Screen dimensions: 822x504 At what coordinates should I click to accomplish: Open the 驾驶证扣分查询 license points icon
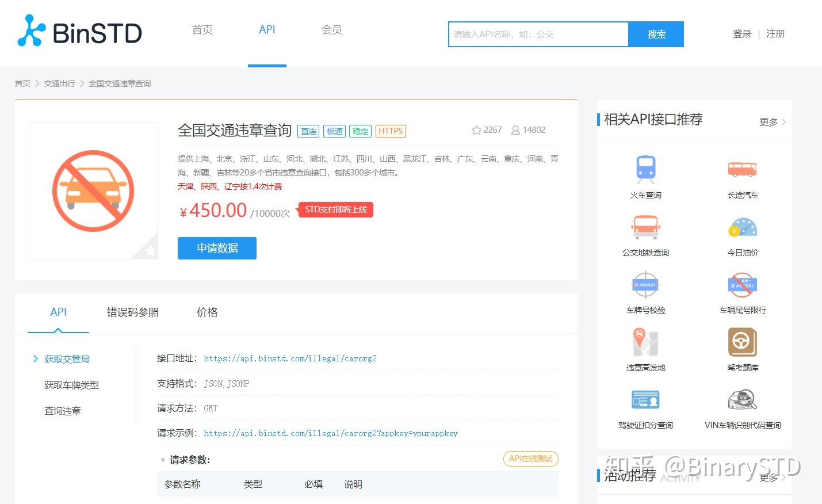(645, 399)
